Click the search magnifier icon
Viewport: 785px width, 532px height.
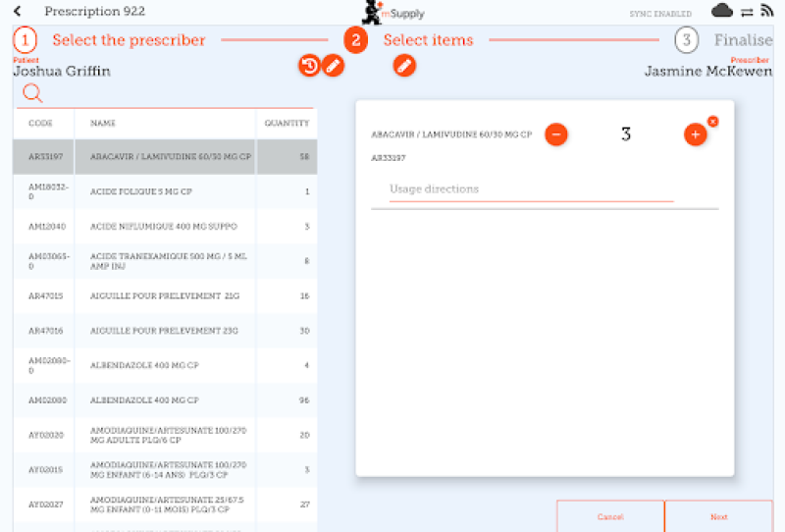pyautogui.click(x=32, y=93)
